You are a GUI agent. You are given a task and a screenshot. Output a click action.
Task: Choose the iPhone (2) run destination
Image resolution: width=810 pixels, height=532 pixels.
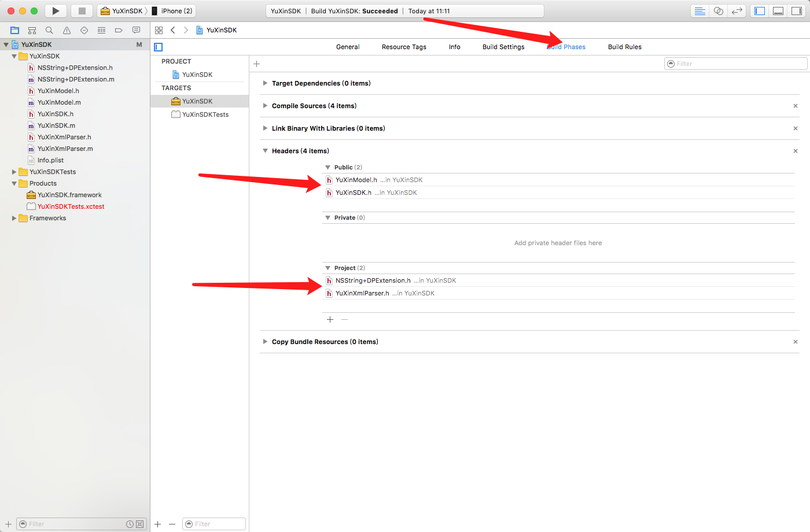click(172, 11)
